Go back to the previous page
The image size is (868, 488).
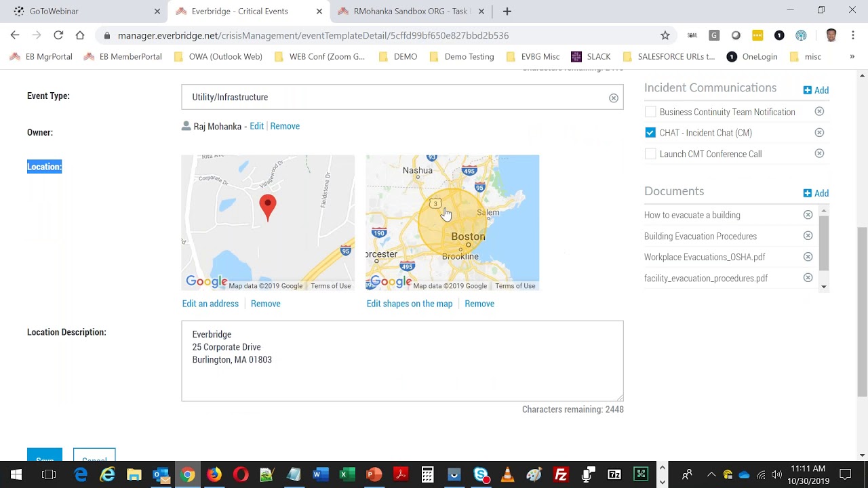pos(15,35)
